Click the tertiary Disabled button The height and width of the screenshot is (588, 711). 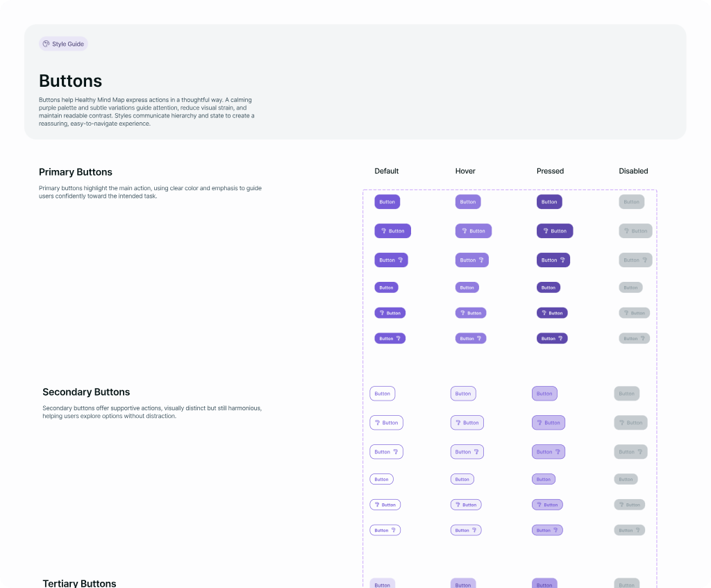(627, 583)
